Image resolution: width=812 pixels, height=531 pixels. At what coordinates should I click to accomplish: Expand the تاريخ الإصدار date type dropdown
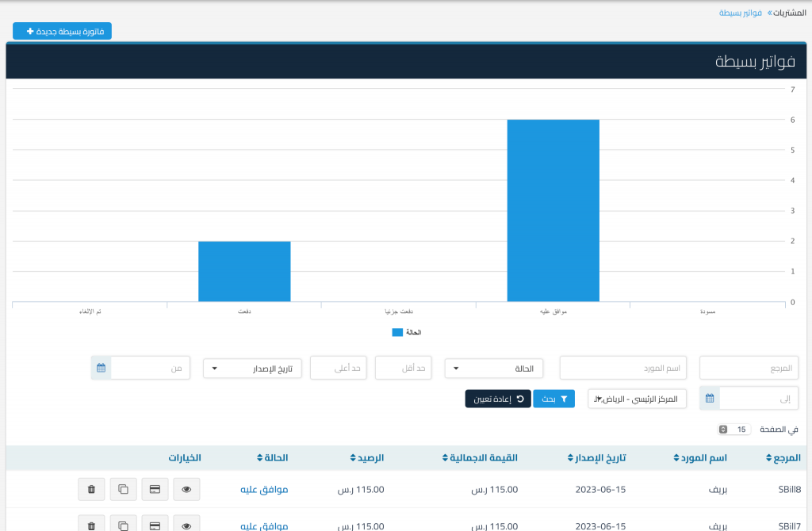click(x=252, y=368)
